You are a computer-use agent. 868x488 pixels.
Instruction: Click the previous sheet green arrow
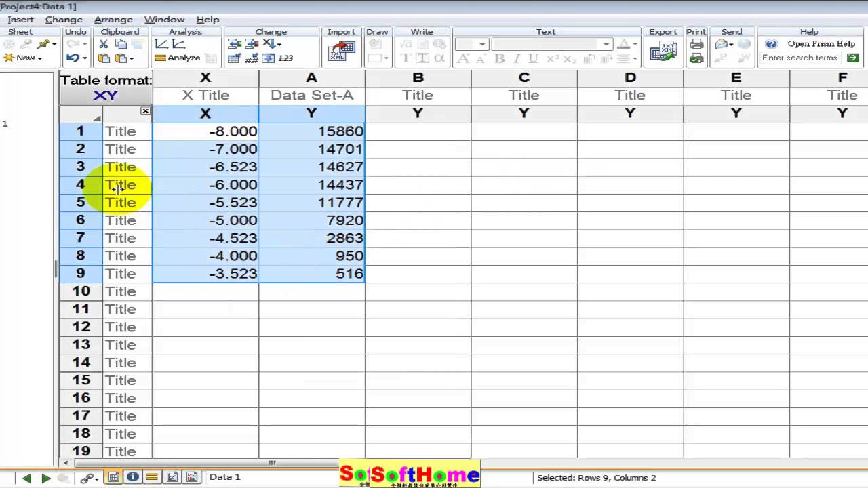click(x=26, y=478)
